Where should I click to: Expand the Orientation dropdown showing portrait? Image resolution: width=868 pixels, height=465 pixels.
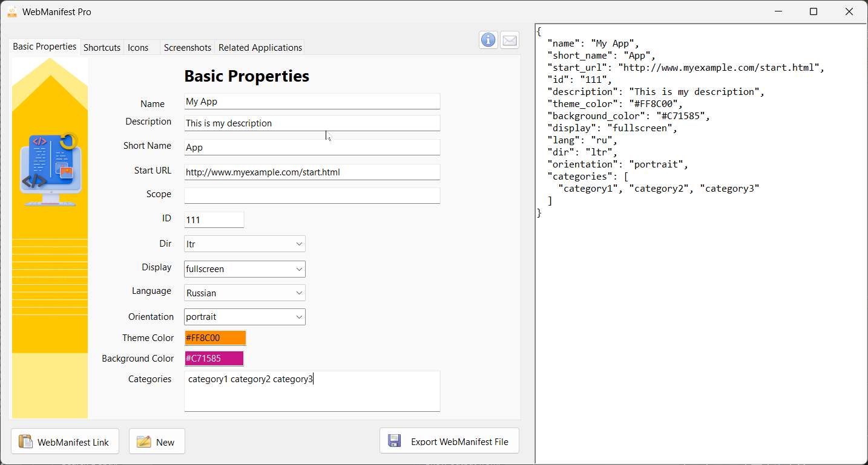coord(299,317)
